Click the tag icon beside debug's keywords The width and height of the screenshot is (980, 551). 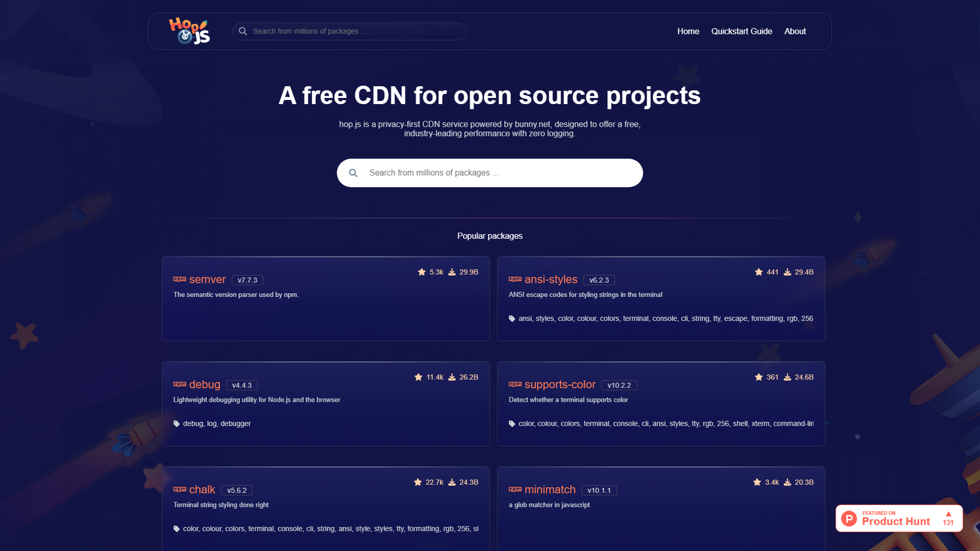tap(176, 423)
